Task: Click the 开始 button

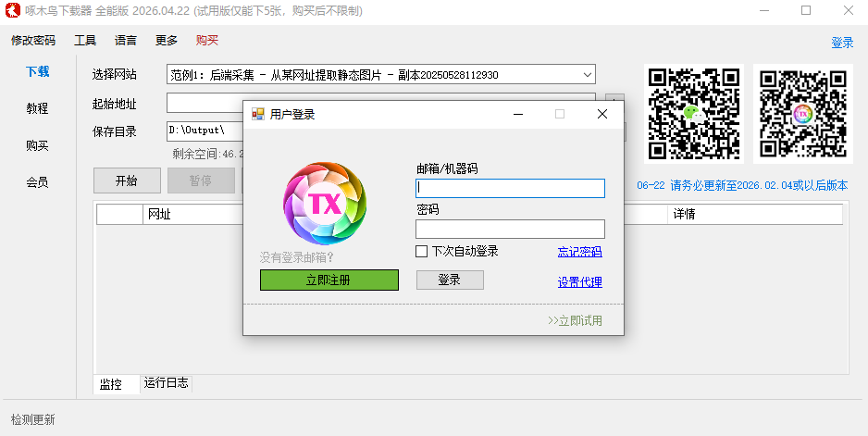Action: tap(128, 181)
